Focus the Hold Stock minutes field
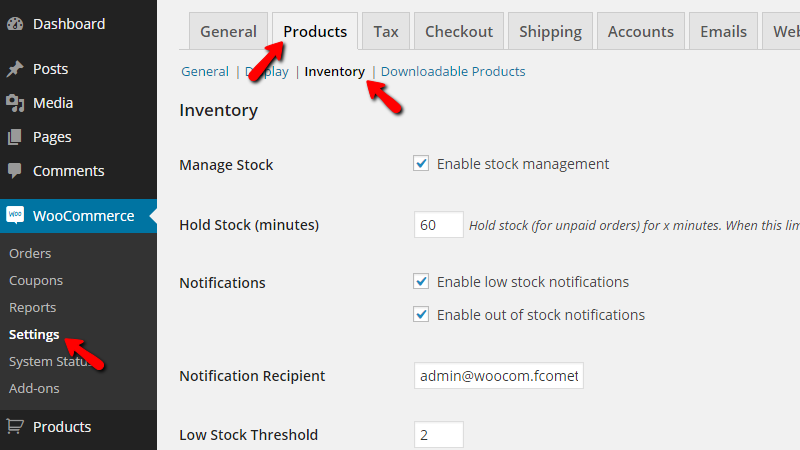Screen dimensions: 800x450 tap(439, 225)
